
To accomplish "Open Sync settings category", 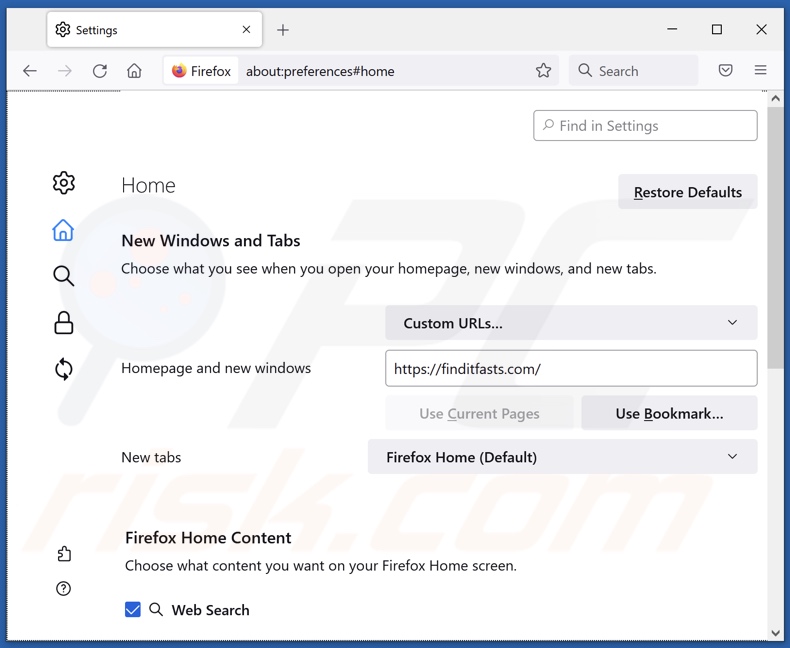I will (63, 369).
